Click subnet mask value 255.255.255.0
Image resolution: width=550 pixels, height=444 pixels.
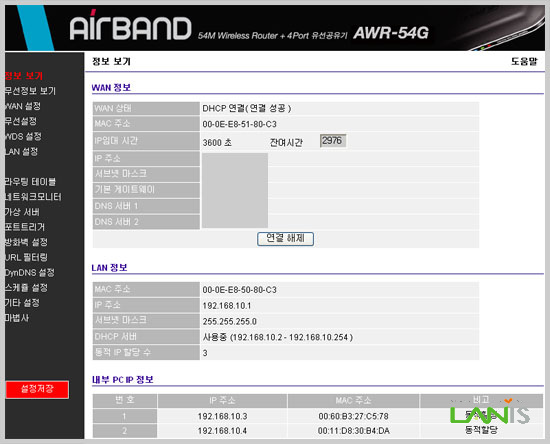pos(229,321)
